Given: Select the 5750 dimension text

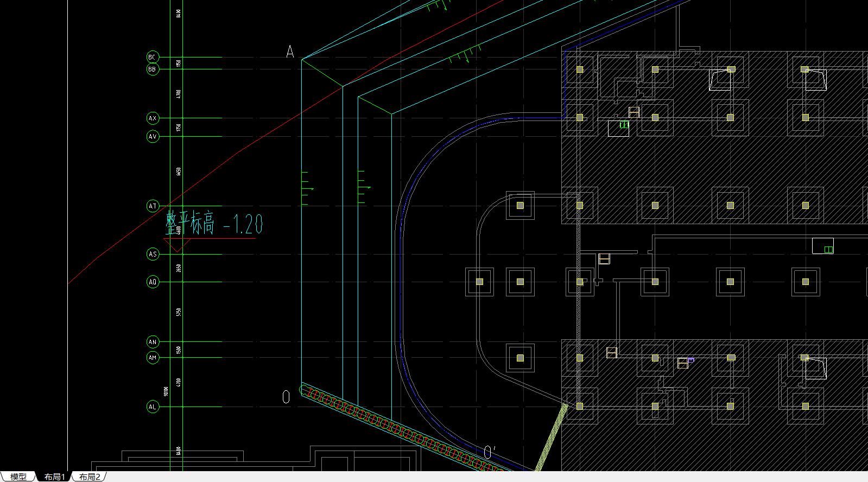Looking at the screenshot, I should (x=179, y=312).
